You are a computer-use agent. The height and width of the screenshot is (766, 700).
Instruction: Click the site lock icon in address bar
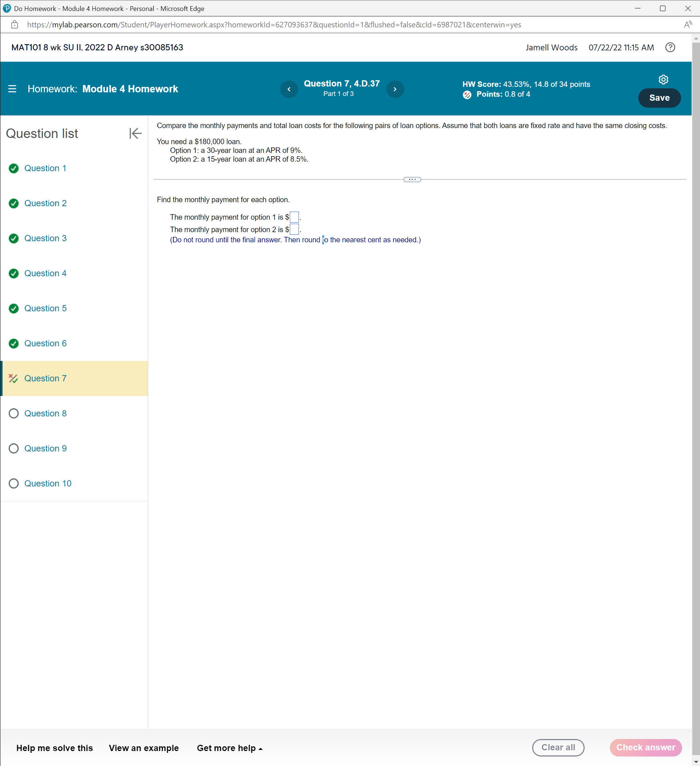point(15,25)
